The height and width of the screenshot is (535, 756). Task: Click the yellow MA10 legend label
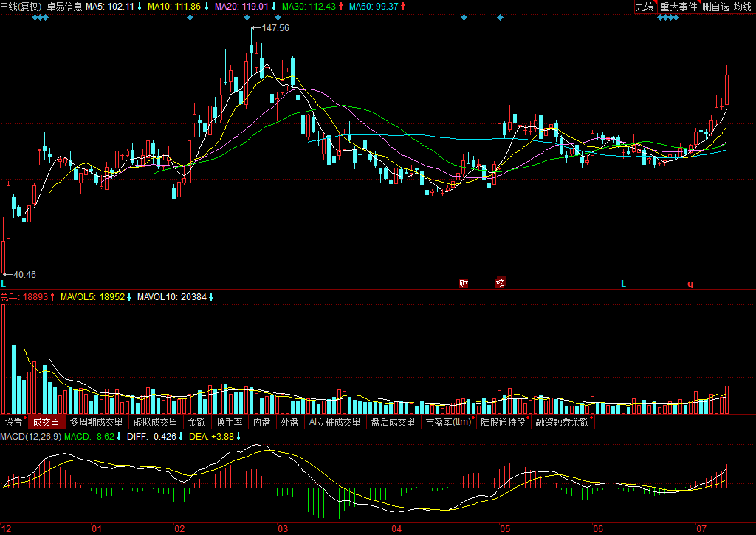(x=174, y=7)
